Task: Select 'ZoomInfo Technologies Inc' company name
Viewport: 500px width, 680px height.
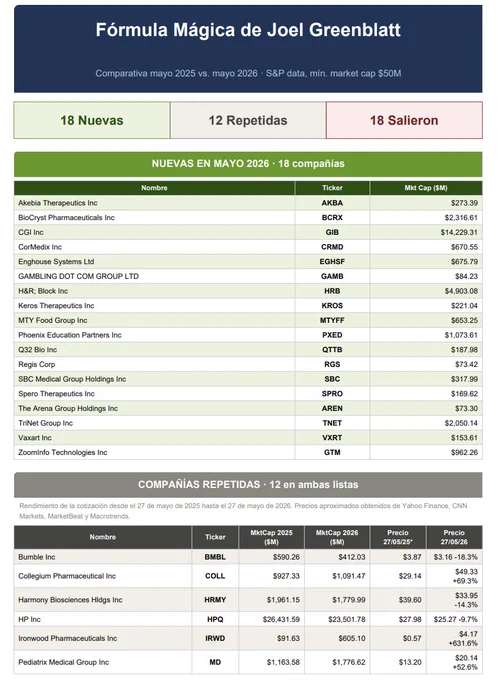Action: click(62, 452)
